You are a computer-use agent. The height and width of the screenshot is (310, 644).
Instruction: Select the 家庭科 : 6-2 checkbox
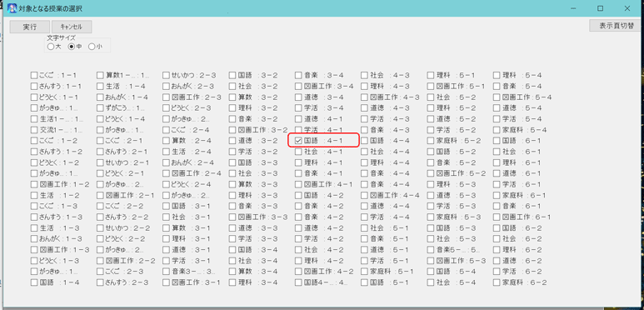(497, 282)
